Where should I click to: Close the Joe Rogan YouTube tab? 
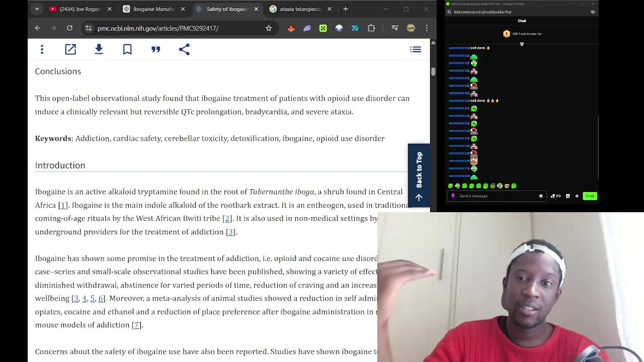tap(110, 9)
